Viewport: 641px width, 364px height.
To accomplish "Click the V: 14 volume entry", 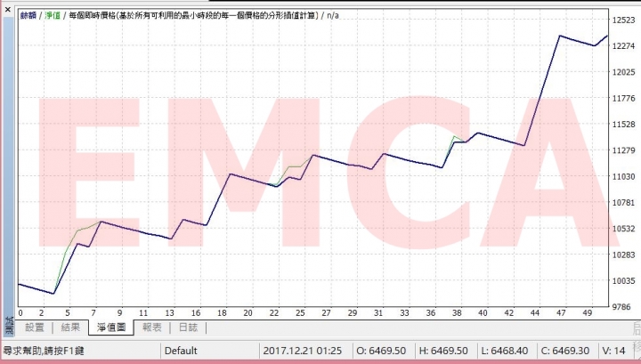I will point(613,351).
